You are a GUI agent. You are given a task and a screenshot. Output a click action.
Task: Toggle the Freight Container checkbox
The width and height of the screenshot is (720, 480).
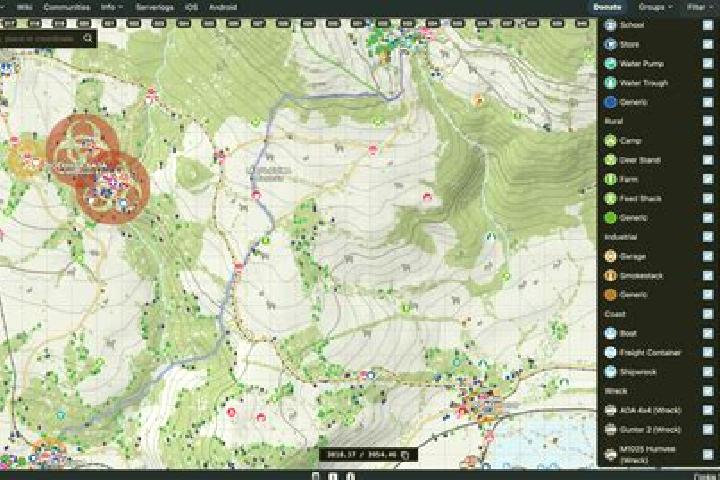tap(708, 352)
